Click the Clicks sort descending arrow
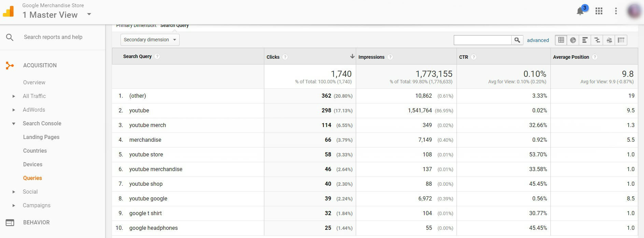The height and width of the screenshot is (238, 644). [x=352, y=56]
